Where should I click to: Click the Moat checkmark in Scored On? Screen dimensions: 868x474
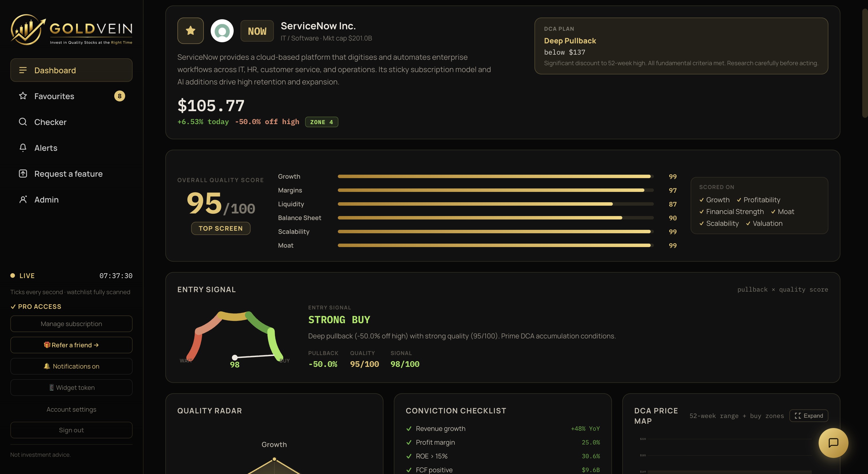pos(773,212)
